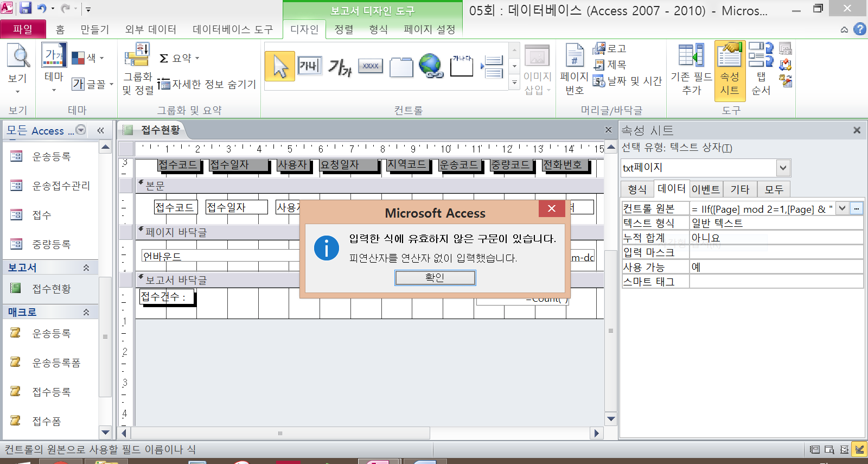Open the control selection combo box dropdown
The image size is (868, 464).
783,168
